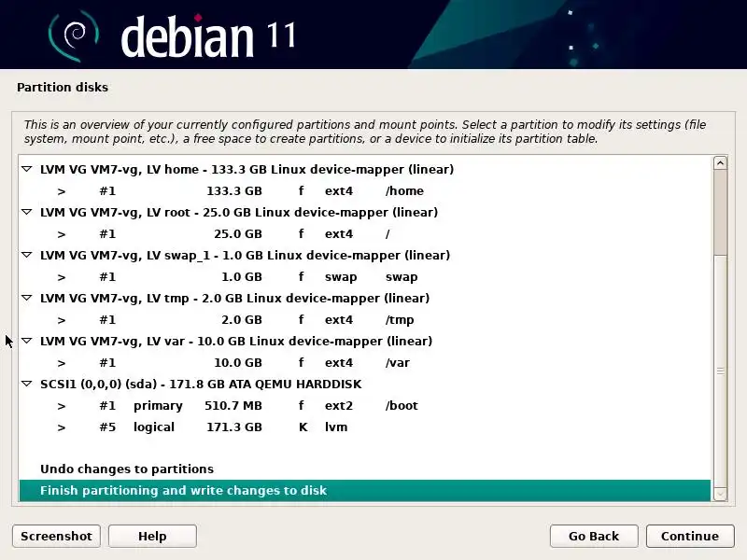Click the ext2 filesystem label
This screenshot has height=560, width=747.
pyautogui.click(x=339, y=406)
